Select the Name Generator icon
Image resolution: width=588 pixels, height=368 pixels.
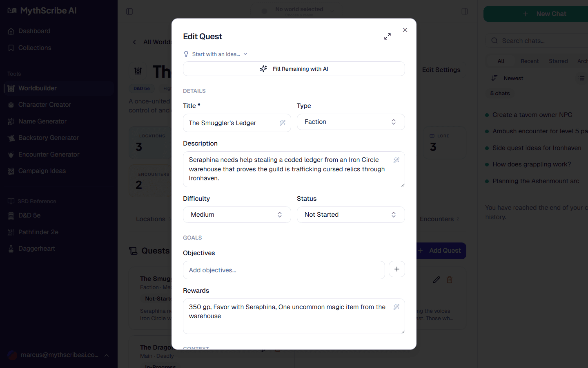10,121
